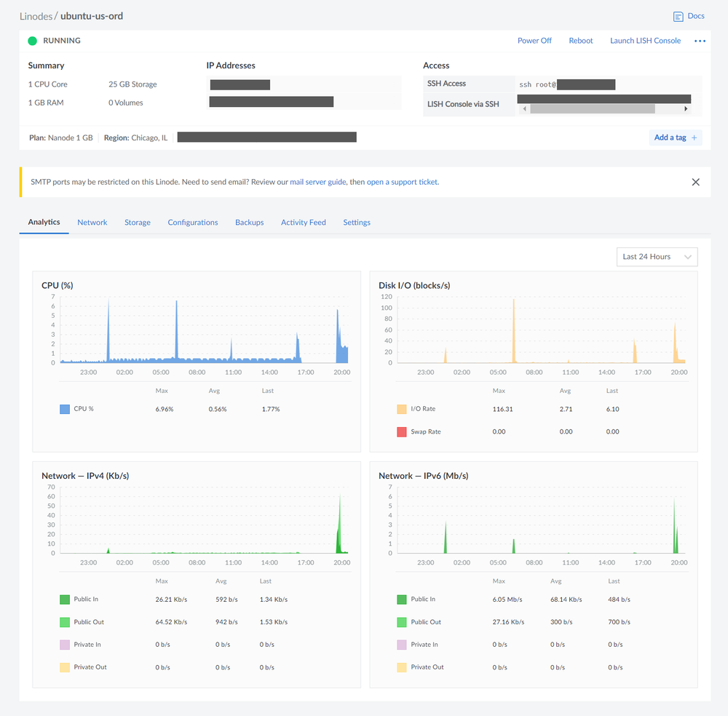The image size is (728, 716).
Task: Open the Last 24 Hours time range dropdown
Action: tap(657, 257)
